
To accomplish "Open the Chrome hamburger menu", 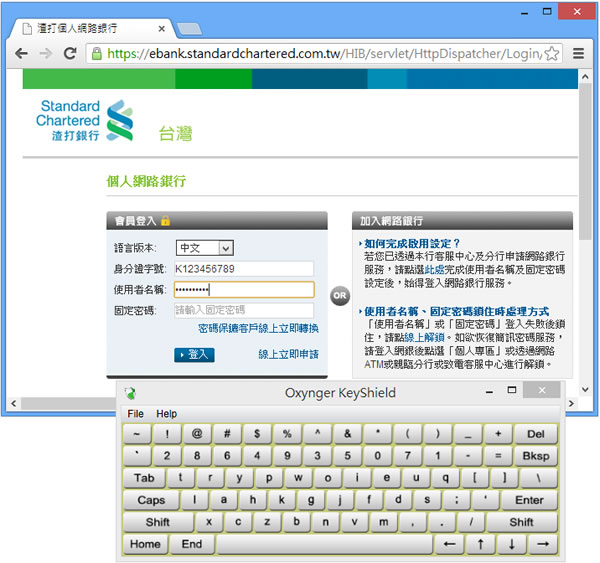I will point(578,53).
